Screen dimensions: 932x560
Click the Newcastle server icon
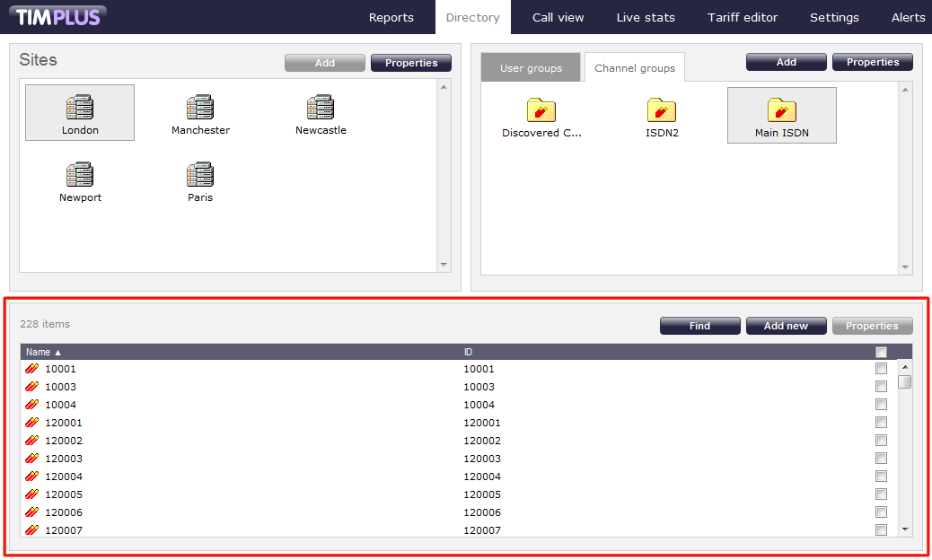coord(321,108)
